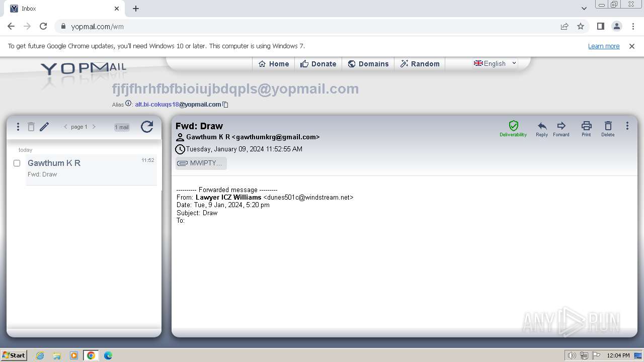Go back in the browser
644x362 pixels.
coord(11,26)
